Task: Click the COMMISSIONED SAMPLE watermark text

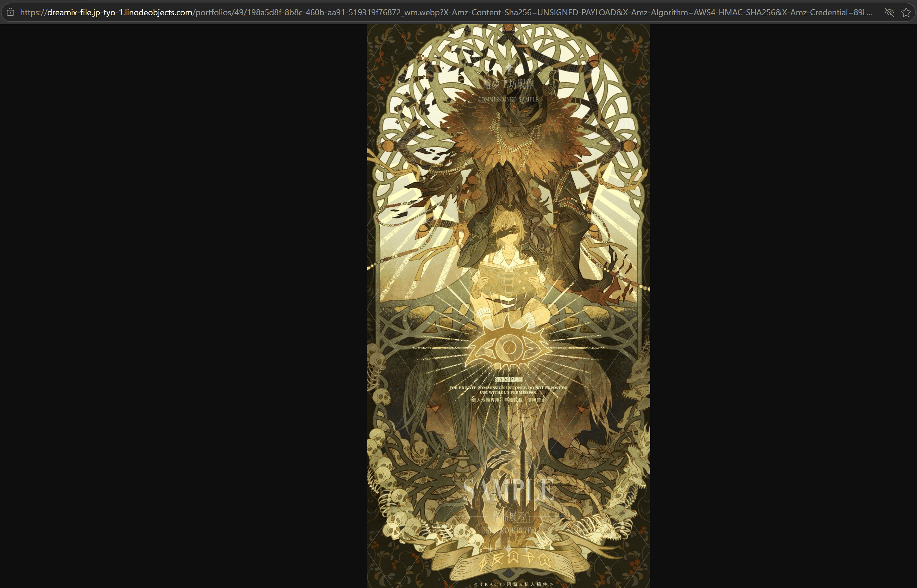Action: point(508,99)
